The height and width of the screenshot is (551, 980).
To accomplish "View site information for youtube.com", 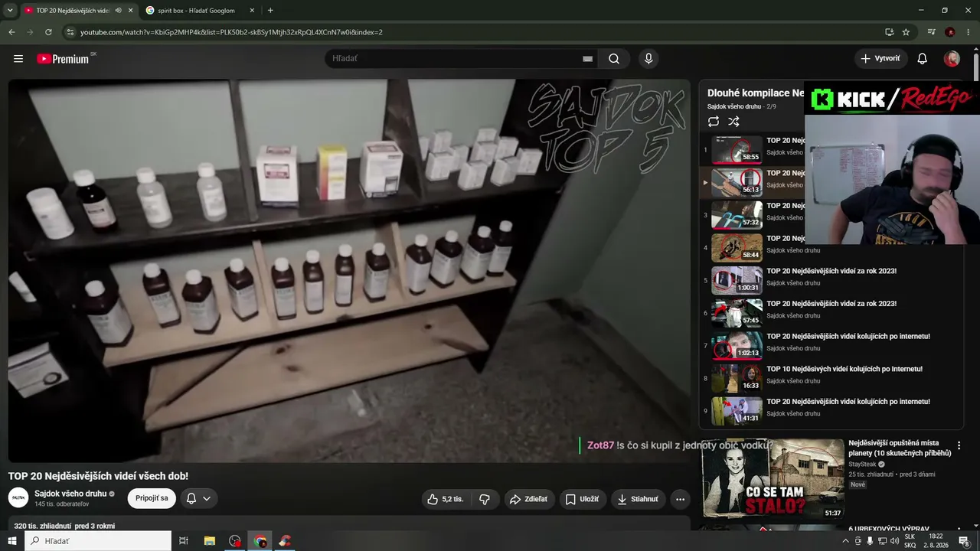I will [x=70, y=32].
